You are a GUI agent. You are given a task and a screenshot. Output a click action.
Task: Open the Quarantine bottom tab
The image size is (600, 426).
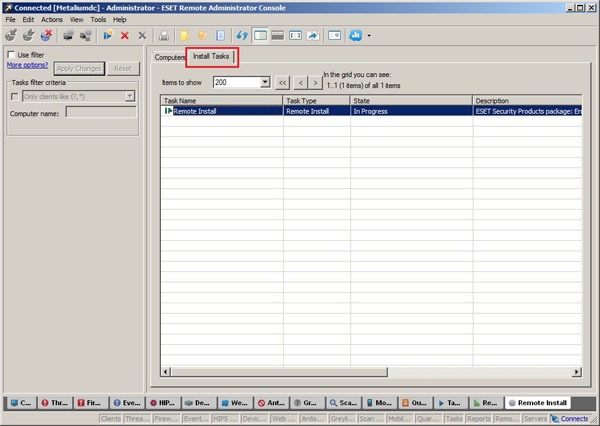(415, 403)
